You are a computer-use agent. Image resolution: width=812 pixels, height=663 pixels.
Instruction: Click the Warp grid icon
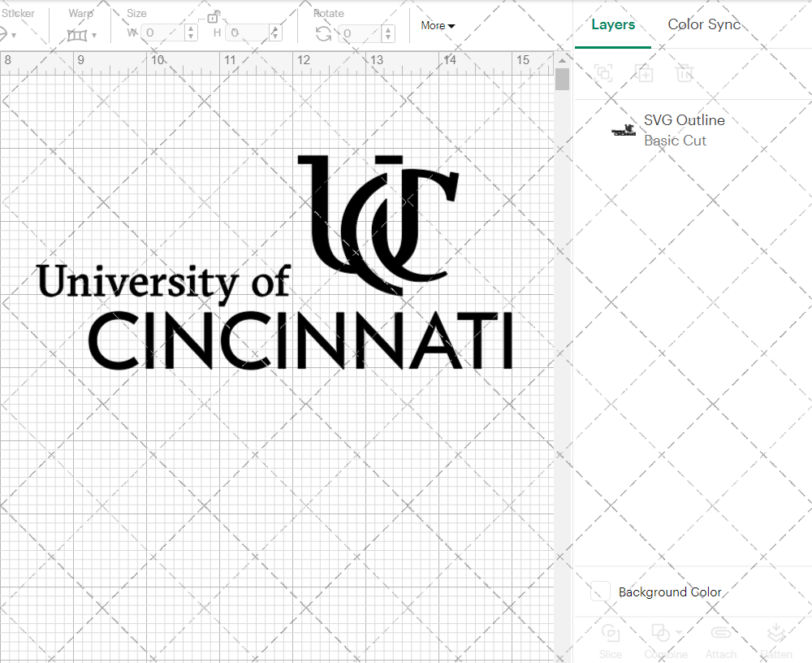(x=77, y=35)
